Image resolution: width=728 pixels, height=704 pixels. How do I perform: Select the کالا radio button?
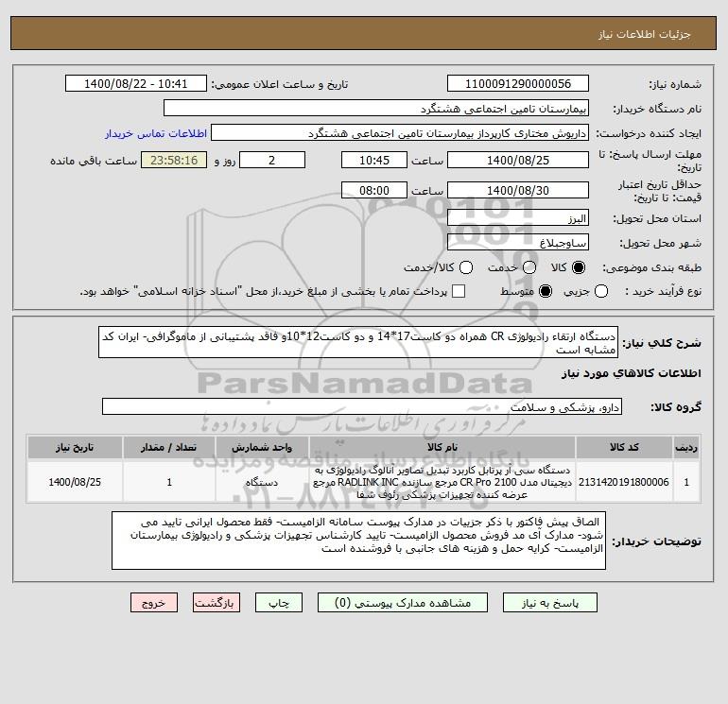pyautogui.click(x=579, y=267)
